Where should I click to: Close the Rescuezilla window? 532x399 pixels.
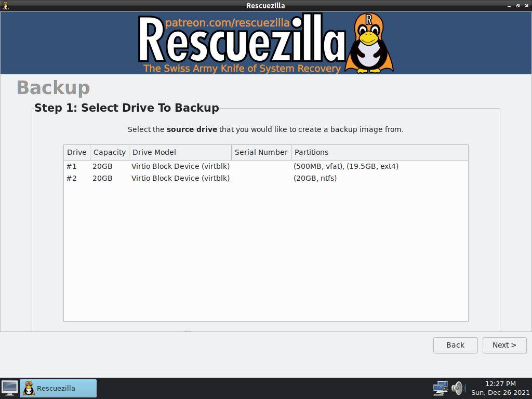click(527, 6)
